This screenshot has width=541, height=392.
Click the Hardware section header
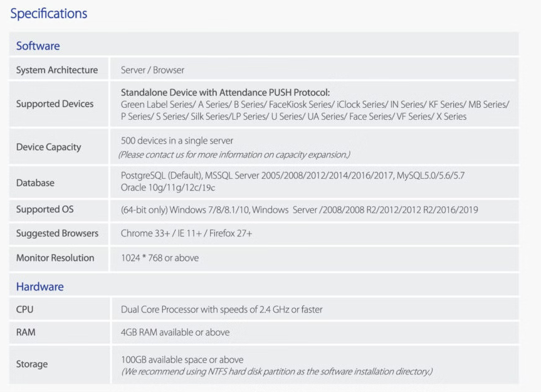coord(39,287)
